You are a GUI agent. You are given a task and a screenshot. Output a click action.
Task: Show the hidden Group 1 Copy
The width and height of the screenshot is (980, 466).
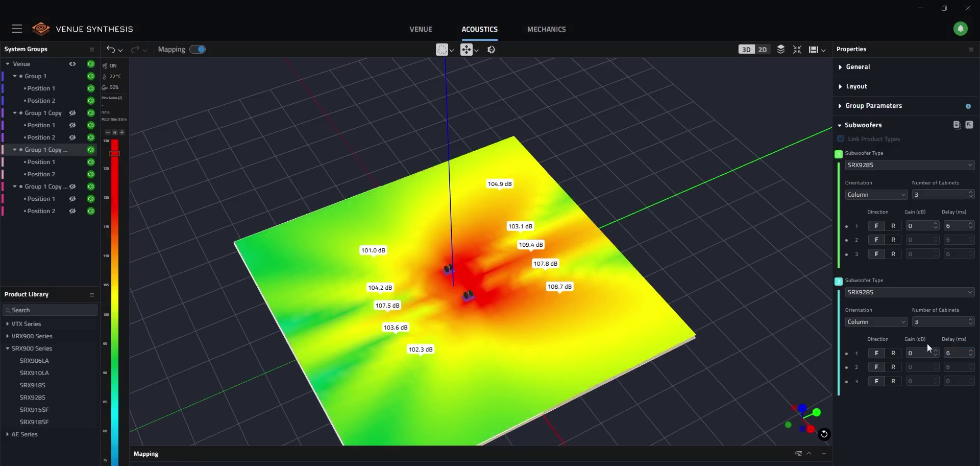tap(72, 113)
